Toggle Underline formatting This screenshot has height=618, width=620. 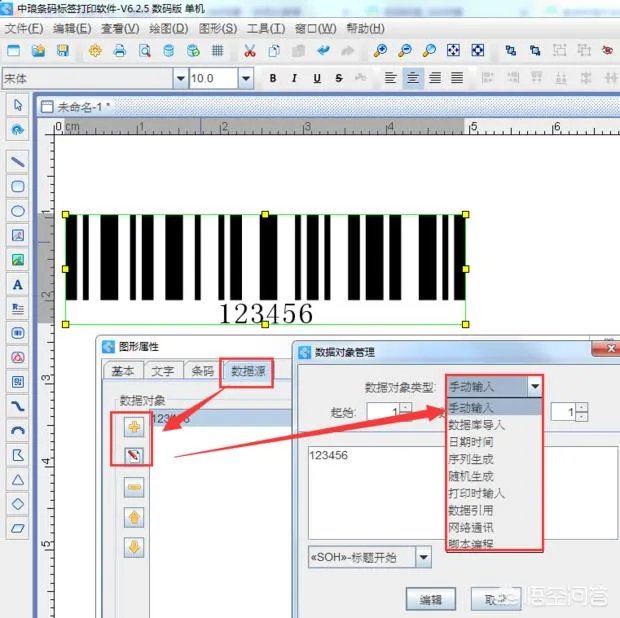[317, 78]
